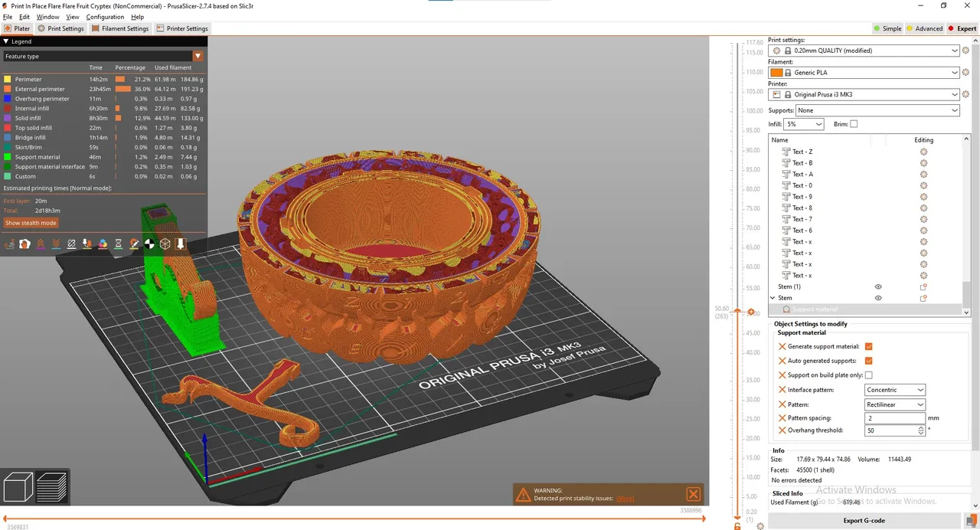Click the Export G-code button
The image size is (980, 530).
(x=864, y=521)
